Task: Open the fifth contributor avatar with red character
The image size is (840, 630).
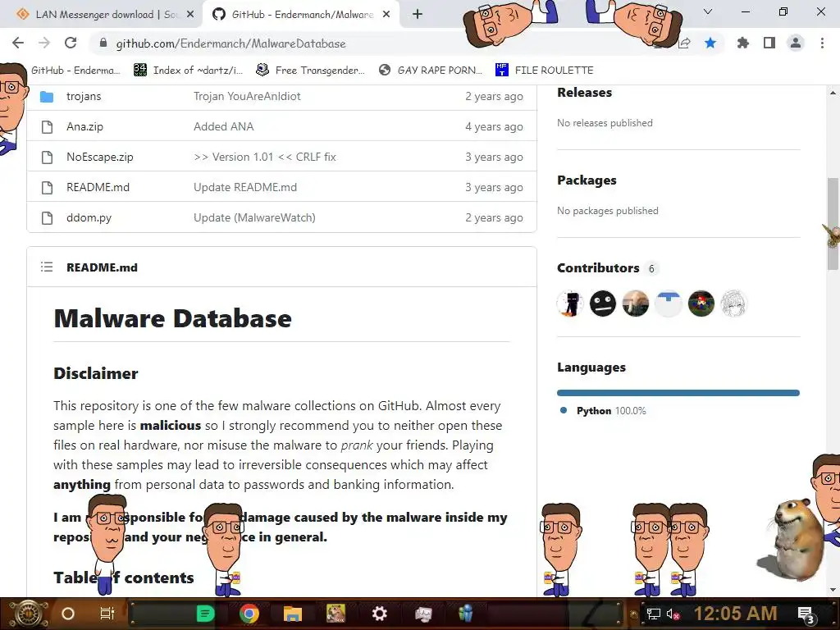Action: [x=701, y=304]
